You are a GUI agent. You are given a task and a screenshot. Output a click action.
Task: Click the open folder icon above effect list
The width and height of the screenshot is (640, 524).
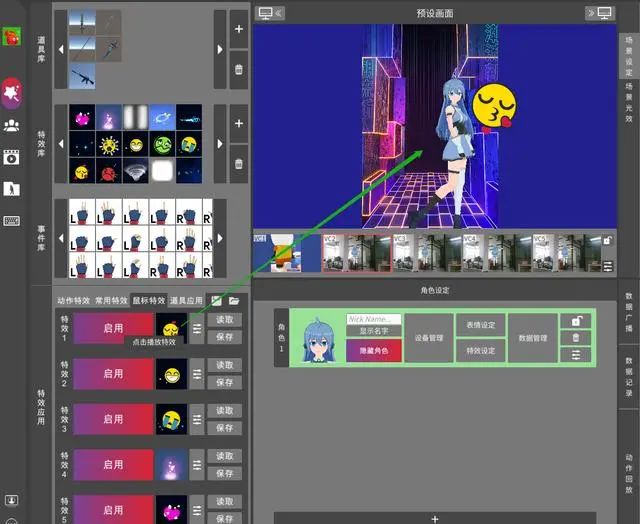[234, 301]
